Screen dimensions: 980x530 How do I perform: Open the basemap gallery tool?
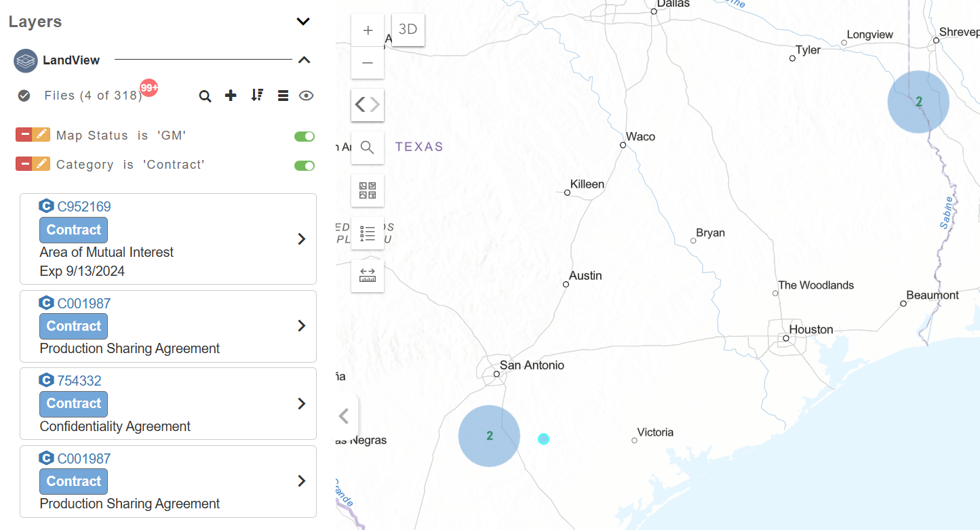coord(368,190)
